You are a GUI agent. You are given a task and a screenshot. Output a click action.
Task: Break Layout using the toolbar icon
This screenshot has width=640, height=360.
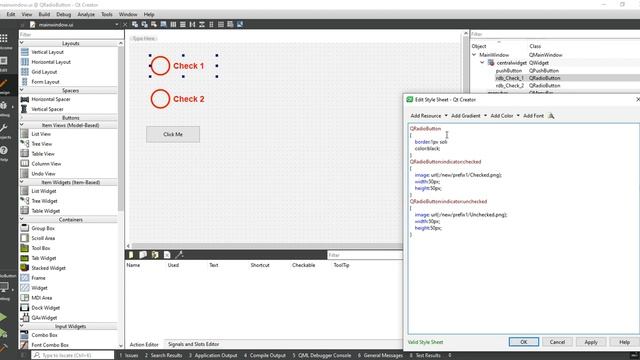click(x=230, y=24)
